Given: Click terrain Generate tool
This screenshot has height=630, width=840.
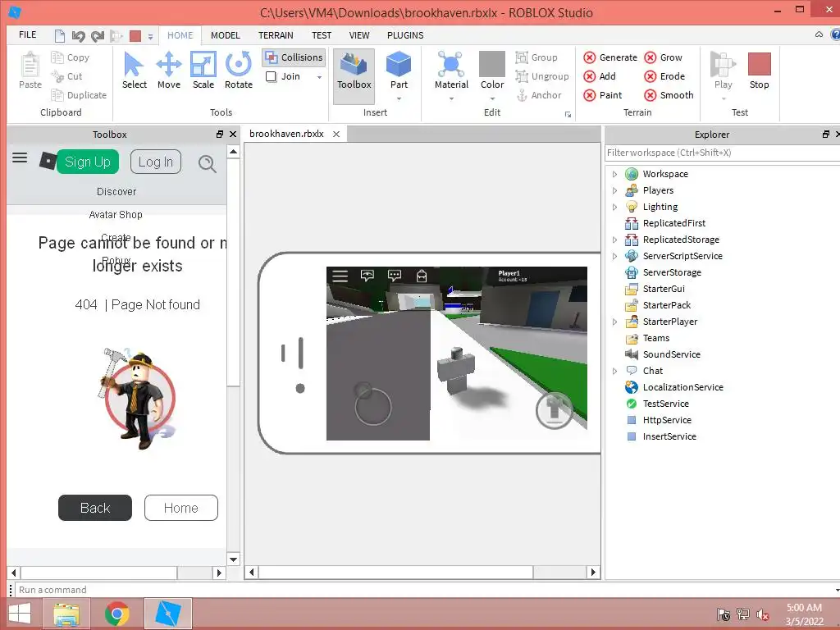Looking at the screenshot, I should 610,57.
